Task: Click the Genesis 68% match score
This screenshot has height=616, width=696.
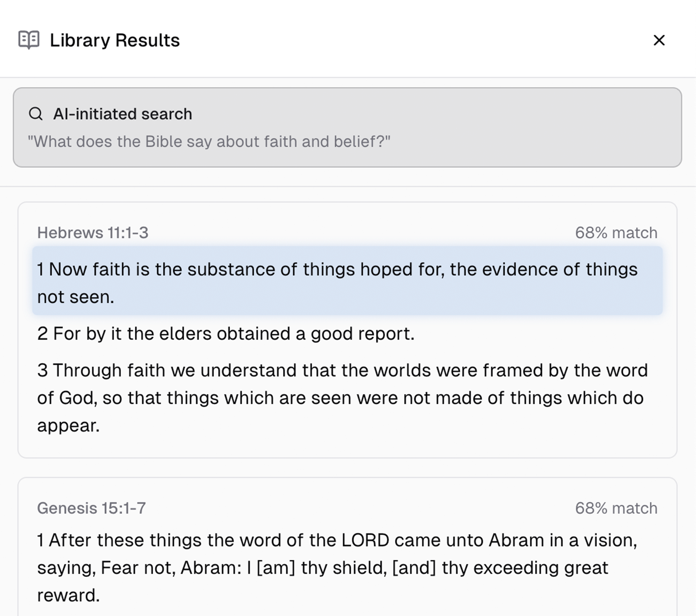Action: [x=616, y=508]
